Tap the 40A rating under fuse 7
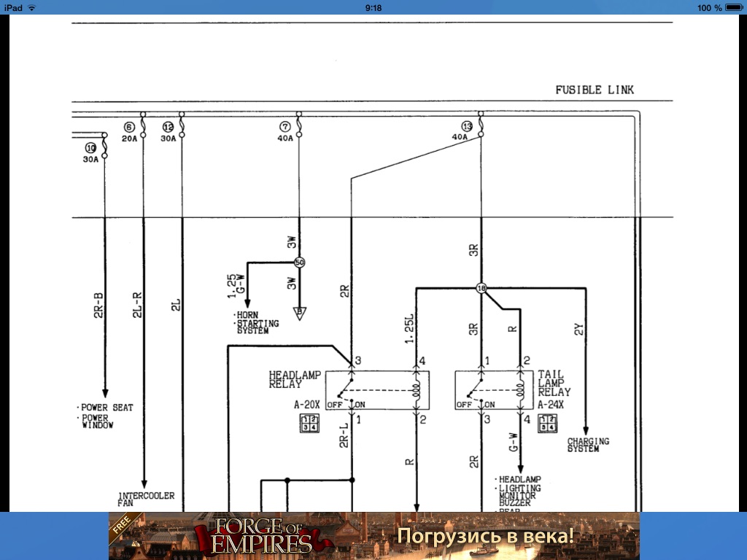Image resolution: width=747 pixels, height=560 pixels. coord(285,138)
